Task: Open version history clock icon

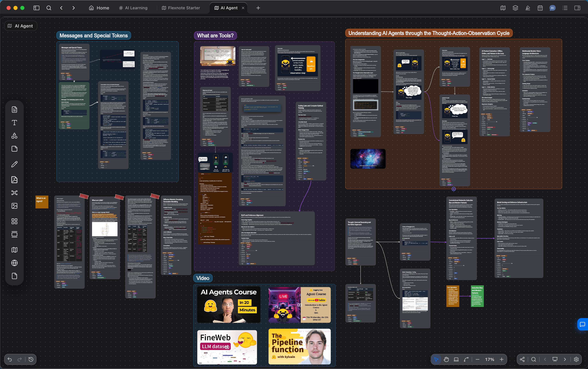Action: [x=31, y=359]
